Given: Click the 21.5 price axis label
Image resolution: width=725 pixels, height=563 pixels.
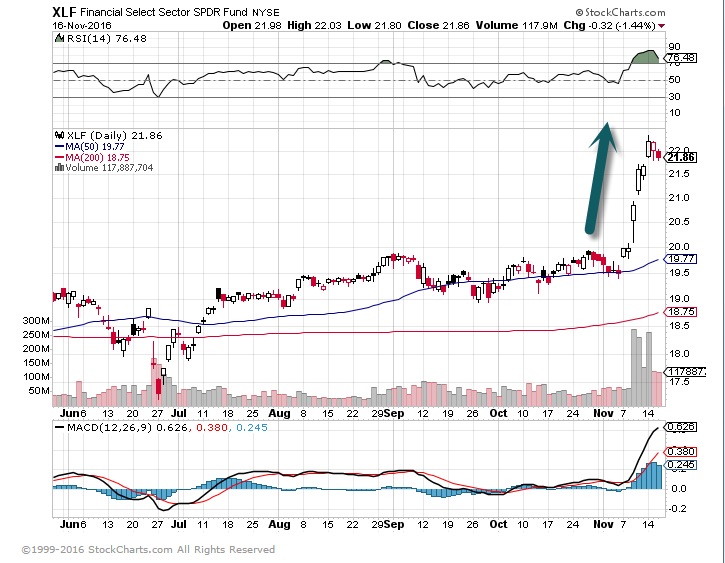Looking at the screenshot, I should point(679,174).
